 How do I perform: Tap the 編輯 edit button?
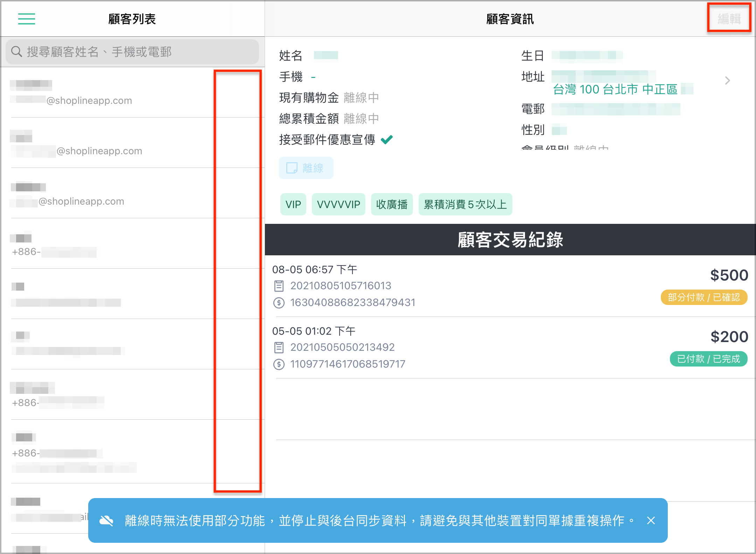729,19
